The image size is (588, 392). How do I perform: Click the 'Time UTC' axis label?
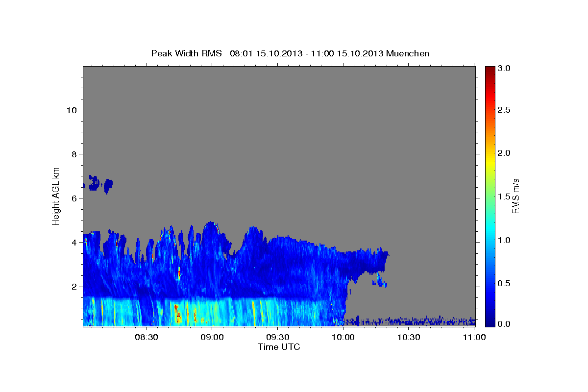279,347
